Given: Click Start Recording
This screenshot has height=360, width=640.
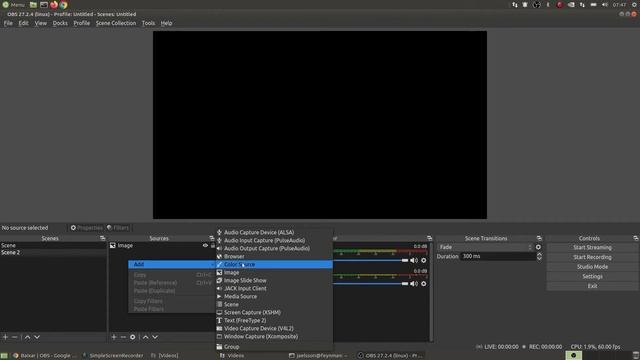Looking at the screenshot, I should click(x=592, y=257).
